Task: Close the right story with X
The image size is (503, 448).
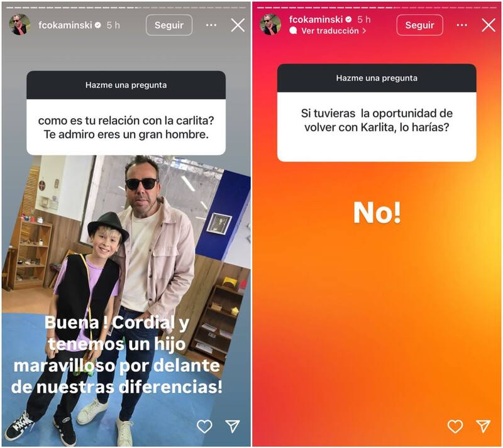Action: click(x=489, y=25)
